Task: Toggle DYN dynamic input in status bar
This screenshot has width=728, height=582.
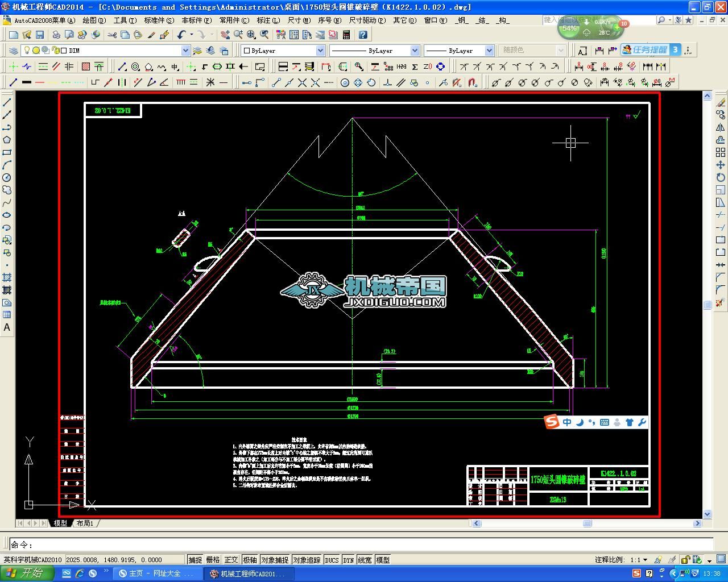Action: (349, 560)
